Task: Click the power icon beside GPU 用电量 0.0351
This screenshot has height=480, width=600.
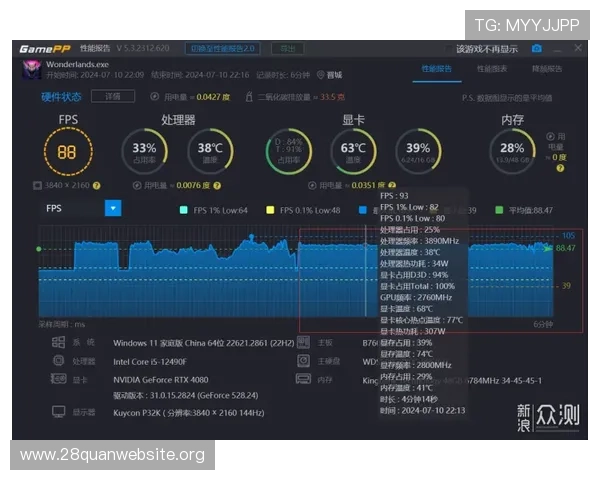Action: 312,186
